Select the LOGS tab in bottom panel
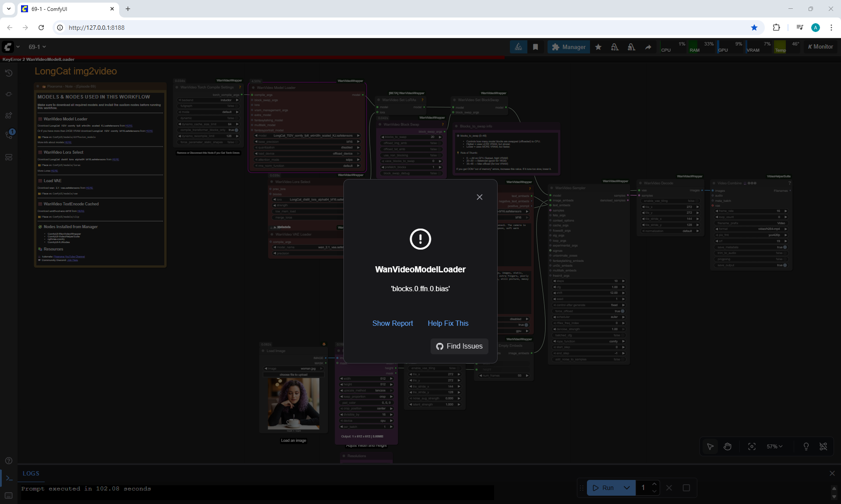This screenshot has height=504, width=841. pyautogui.click(x=31, y=473)
